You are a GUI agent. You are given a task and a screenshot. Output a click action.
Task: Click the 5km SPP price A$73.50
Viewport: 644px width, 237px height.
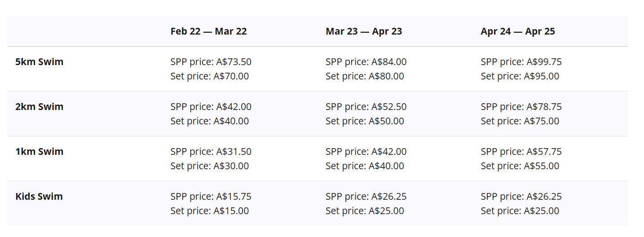pos(211,62)
